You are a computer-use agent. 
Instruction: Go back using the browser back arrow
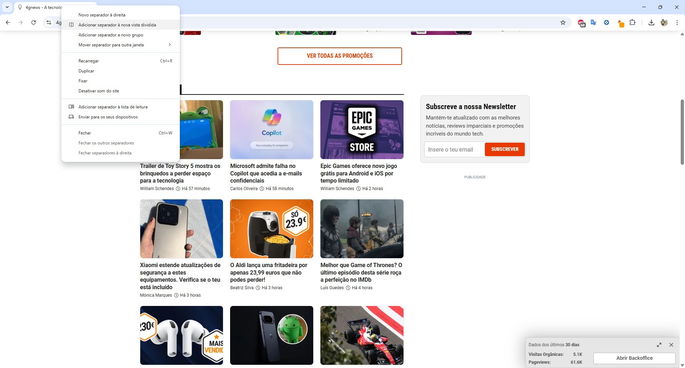(8, 22)
